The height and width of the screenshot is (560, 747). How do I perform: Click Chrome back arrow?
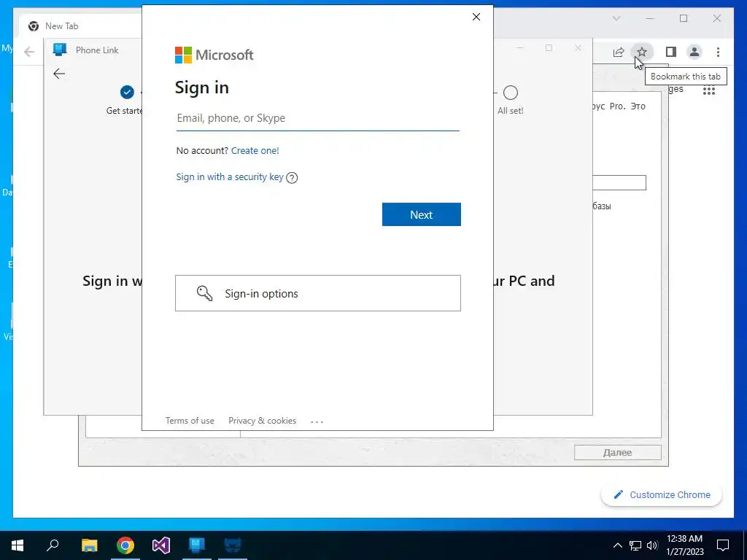tap(29, 52)
